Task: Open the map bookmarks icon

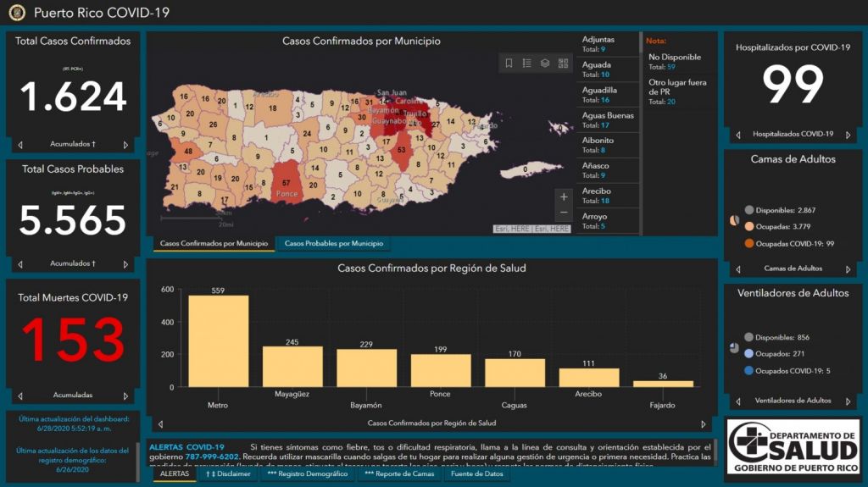Action: (x=509, y=64)
